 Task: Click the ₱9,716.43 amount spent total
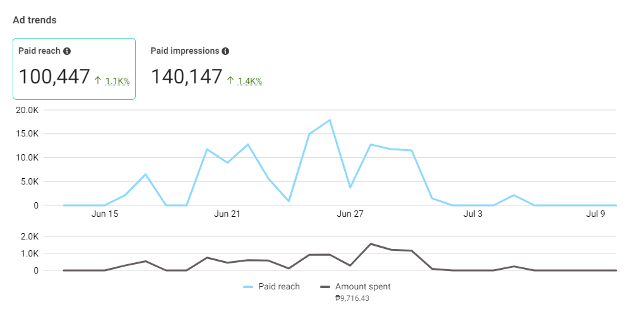click(352, 298)
